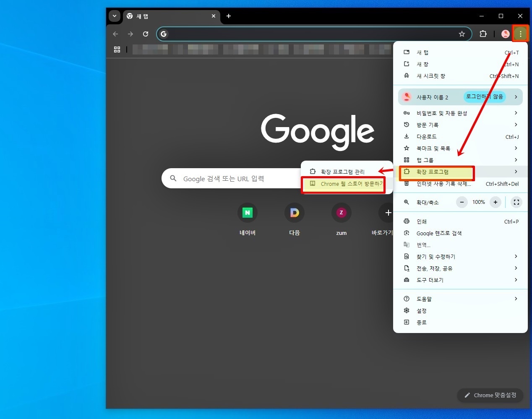Select Google 렌즈로 검색
The height and width of the screenshot is (419, 532).
[x=460, y=233]
